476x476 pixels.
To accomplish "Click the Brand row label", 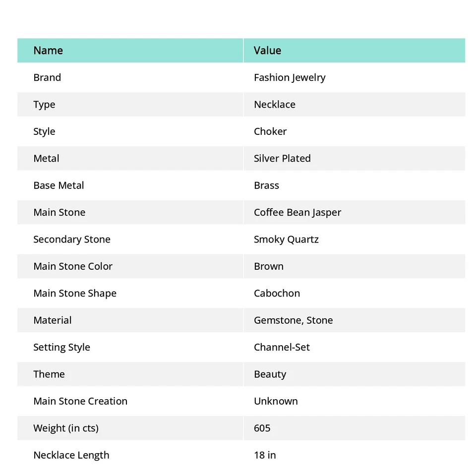I will pos(47,78).
